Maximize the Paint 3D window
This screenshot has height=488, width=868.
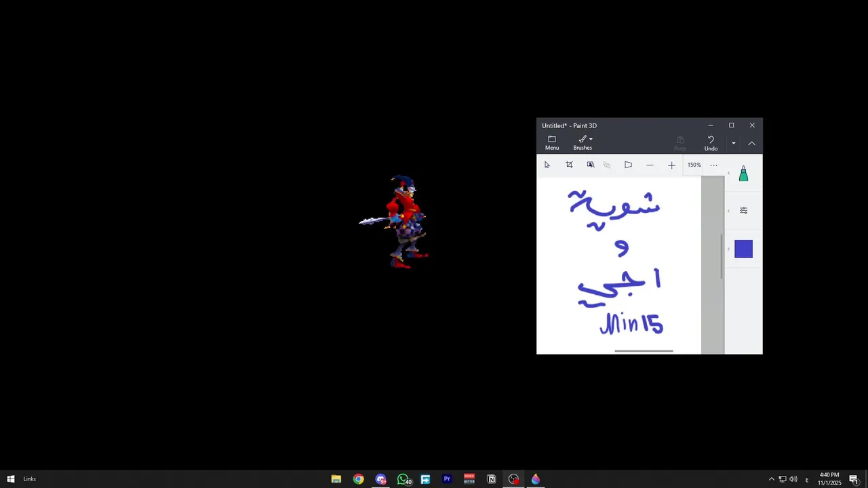click(x=731, y=125)
